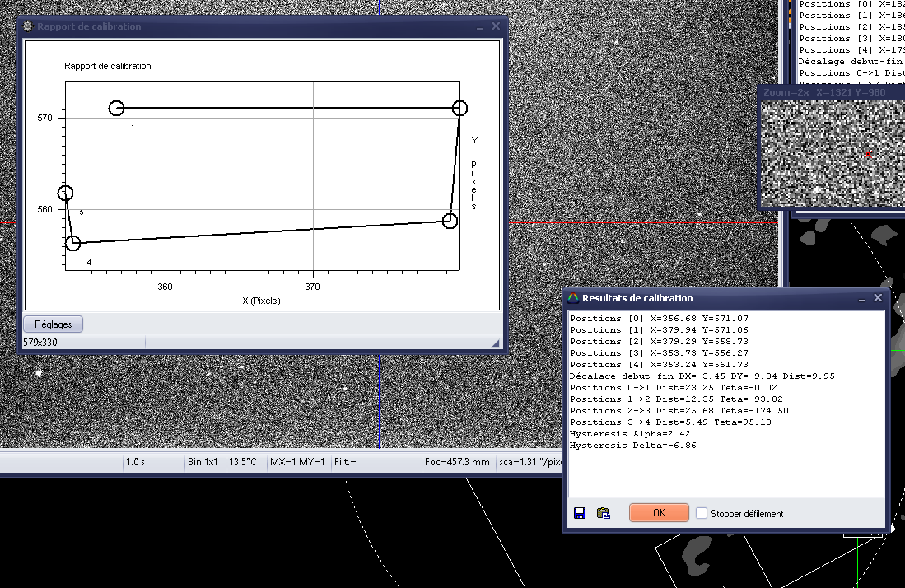Click the Resultats de calibration title bar logo
The width and height of the screenshot is (905, 588).
click(573, 298)
